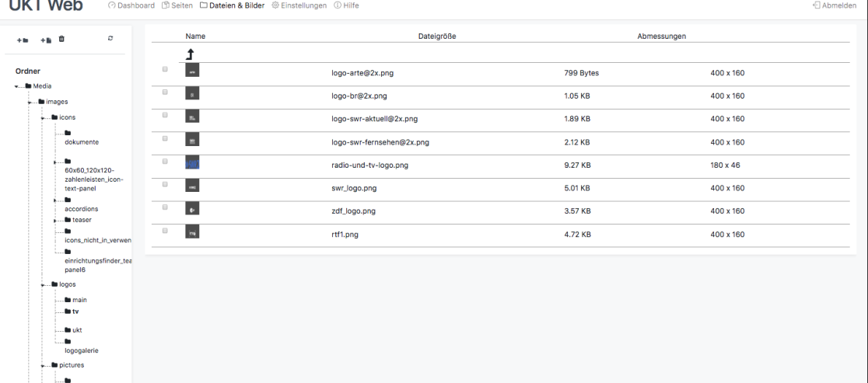Collapse the pictures folder arrow
The image size is (868, 383).
coord(44,366)
